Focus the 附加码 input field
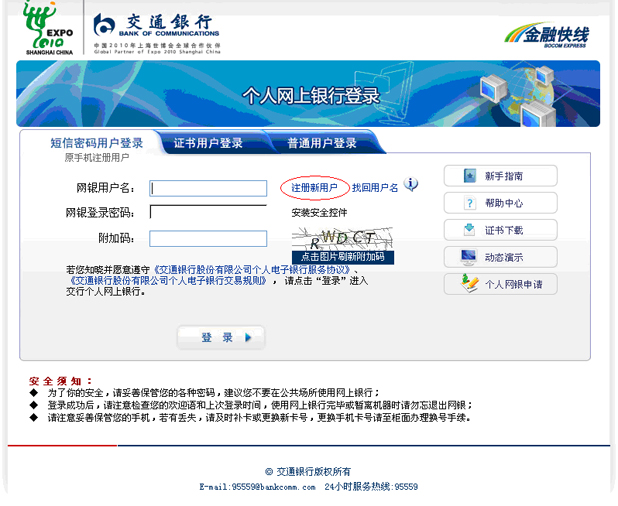This screenshot has width=618, height=506. (208, 238)
